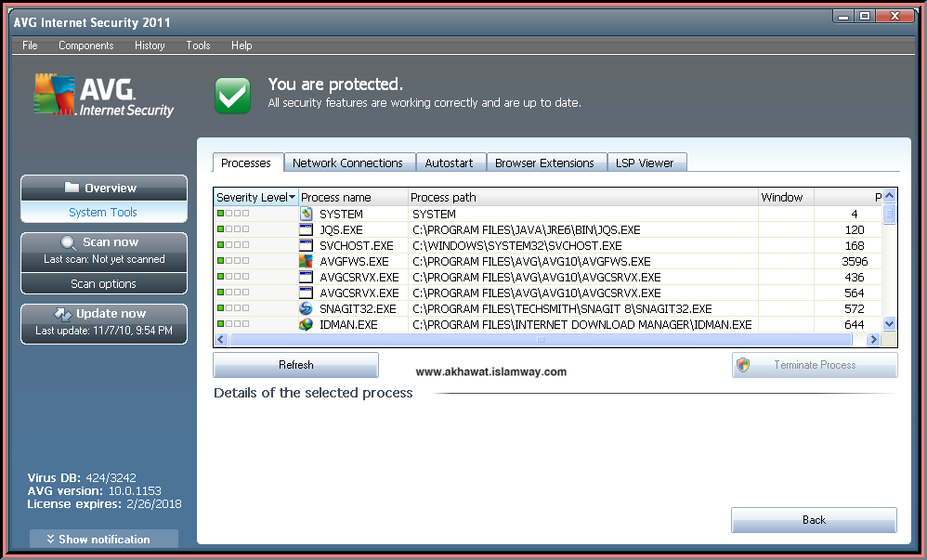Image resolution: width=927 pixels, height=560 pixels.
Task: Open the System Tools link
Action: click(x=103, y=213)
